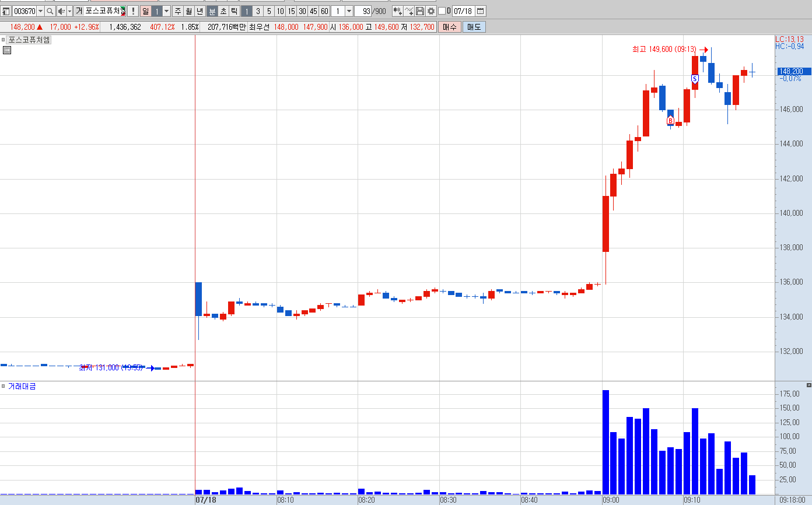812x505 pixels.
Task: Click the 07/18 date field
Action: 463,11
